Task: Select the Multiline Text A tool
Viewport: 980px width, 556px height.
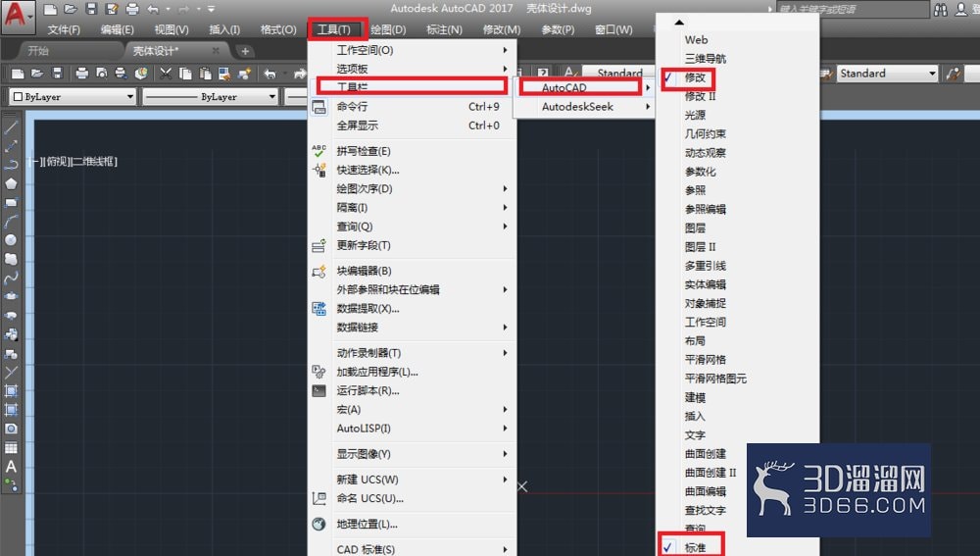Action: 11,467
